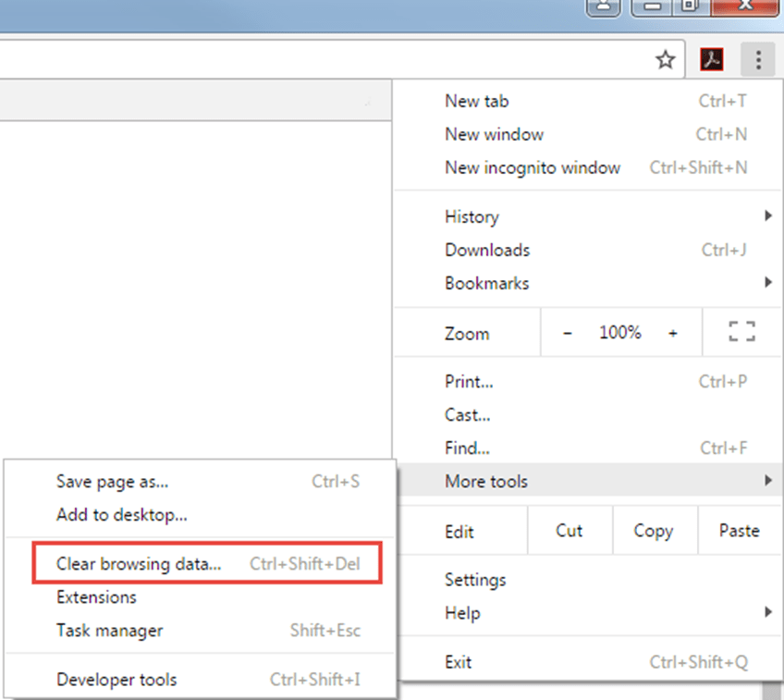Select Save page as... option
The height and width of the screenshot is (700, 784).
point(200,482)
